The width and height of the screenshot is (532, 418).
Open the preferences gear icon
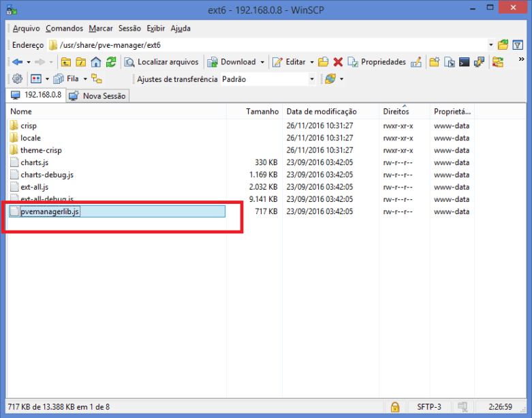[17, 79]
